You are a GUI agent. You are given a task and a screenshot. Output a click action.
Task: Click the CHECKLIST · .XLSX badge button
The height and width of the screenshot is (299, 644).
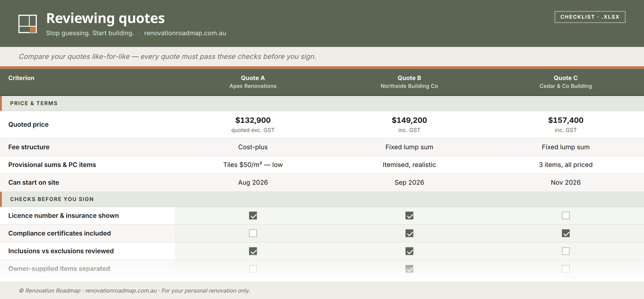pyautogui.click(x=590, y=17)
